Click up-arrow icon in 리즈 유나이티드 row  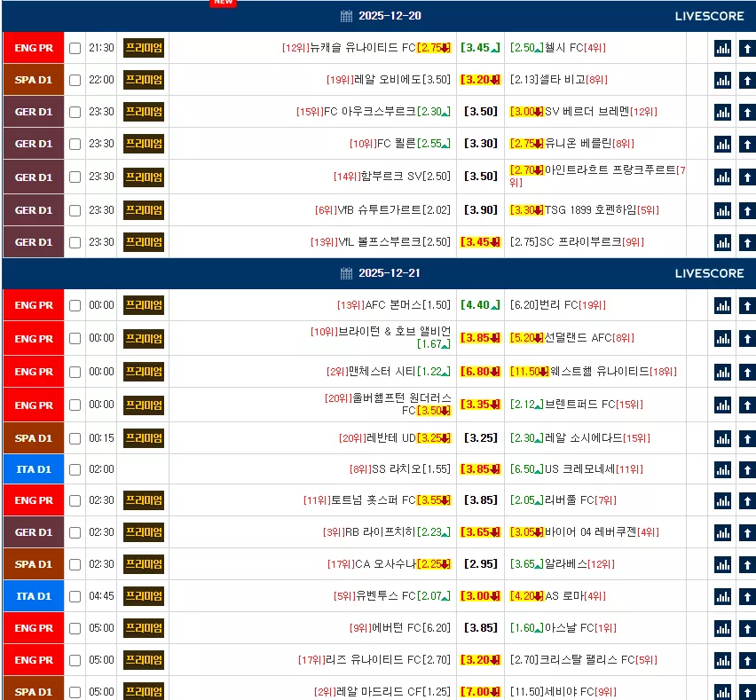click(x=747, y=660)
